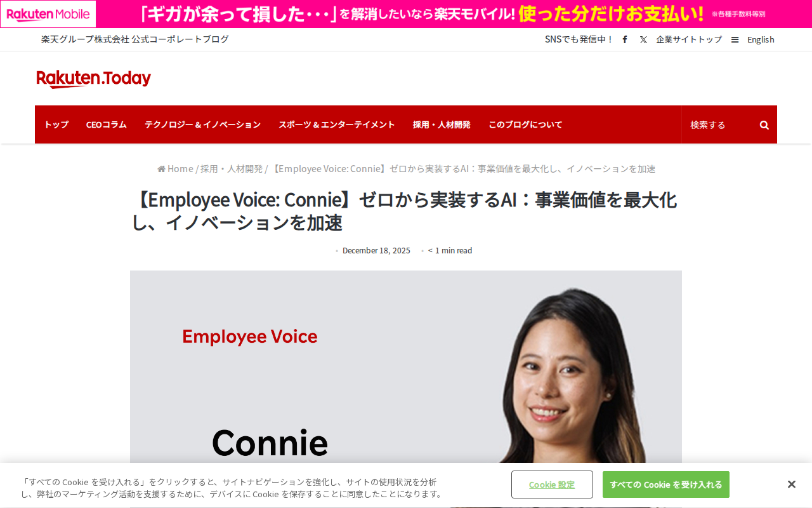
Task: Click the Cookie 設定 button
Action: 552,485
